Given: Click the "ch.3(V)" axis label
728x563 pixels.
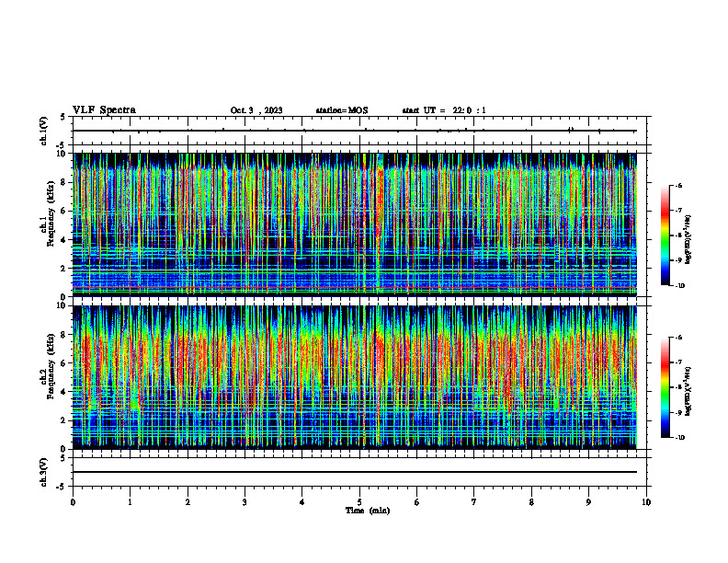Looking at the screenshot, I should click(44, 472).
